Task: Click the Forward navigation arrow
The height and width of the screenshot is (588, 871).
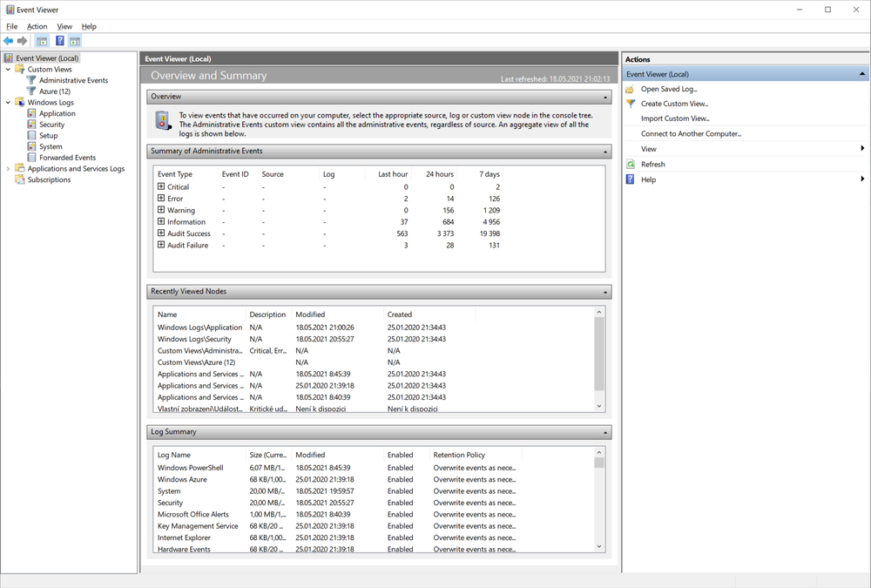Action: point(22,40)
